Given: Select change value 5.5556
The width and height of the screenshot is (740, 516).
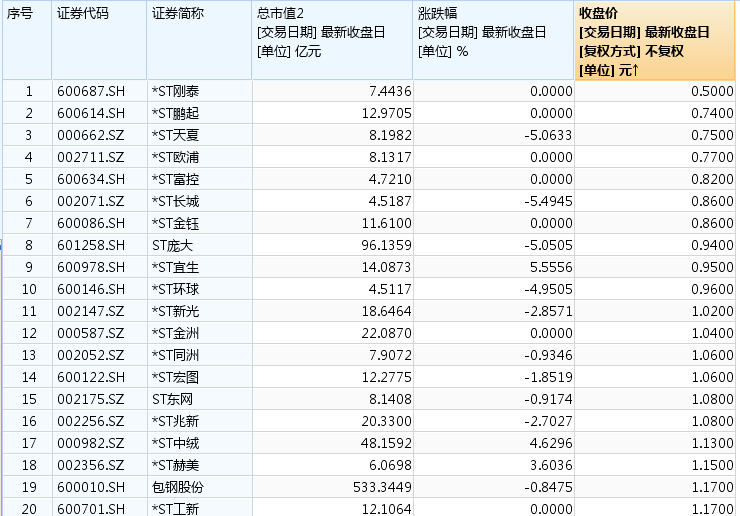Looking at the screenshot, I should click(x=551, y=267).
